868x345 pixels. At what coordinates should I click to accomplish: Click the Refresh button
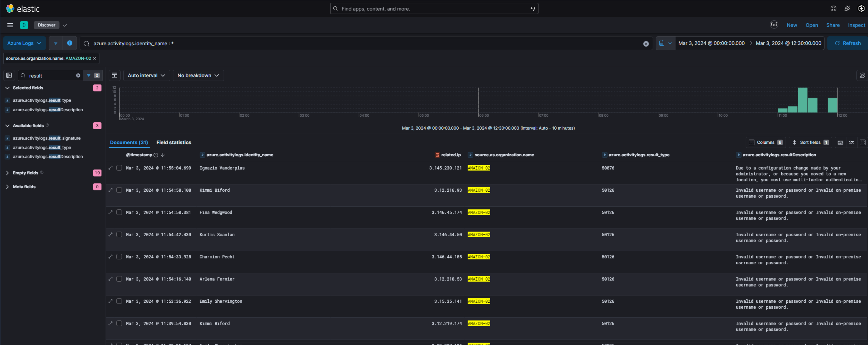click(848, 43)
